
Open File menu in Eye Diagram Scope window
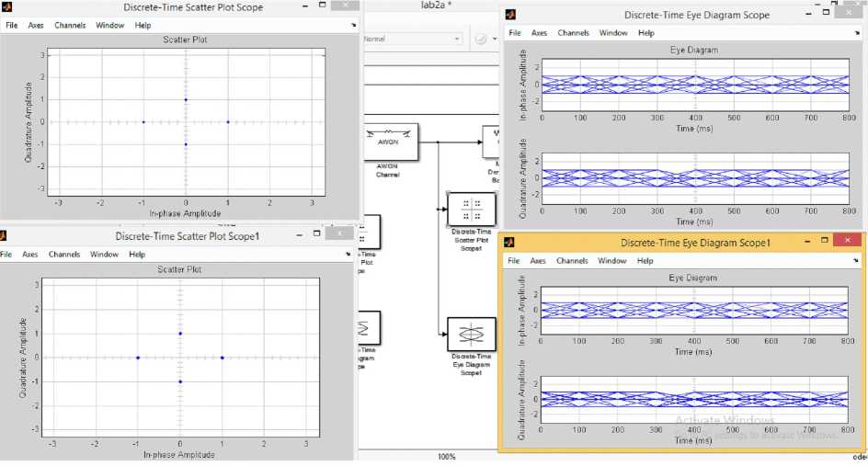(515, 33)
